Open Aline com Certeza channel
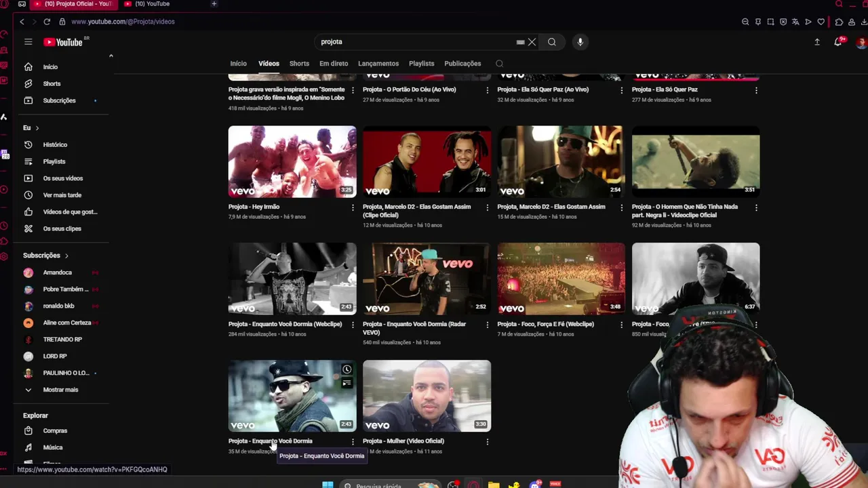Viewport: 868px width, 488px height. click(x=66, y=323)
